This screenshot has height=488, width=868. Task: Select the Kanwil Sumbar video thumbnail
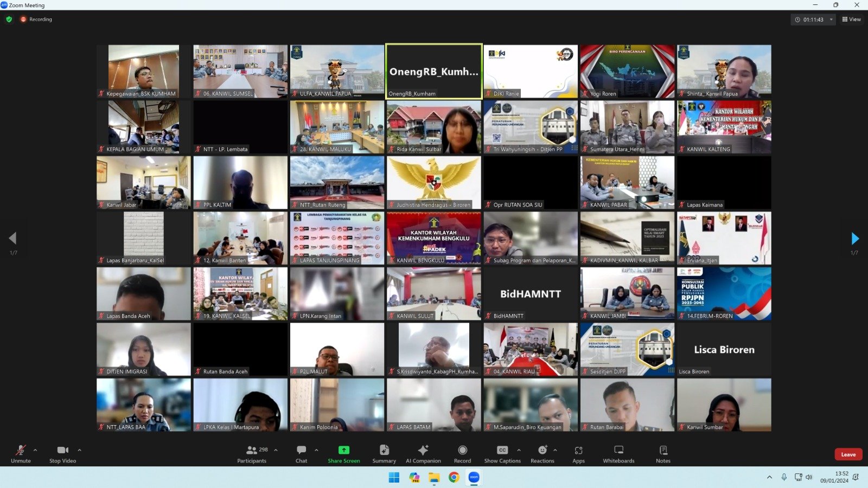coord(724,404)
